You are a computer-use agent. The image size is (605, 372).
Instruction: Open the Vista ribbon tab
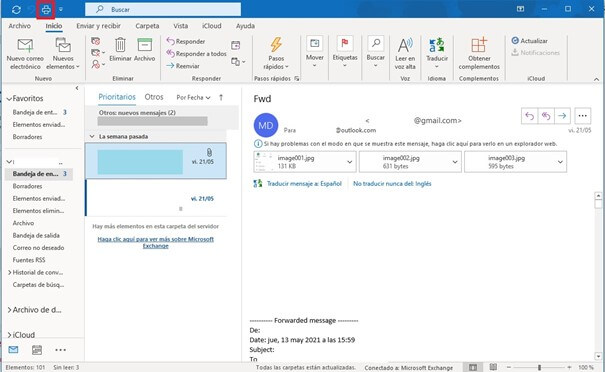point(180,26)
